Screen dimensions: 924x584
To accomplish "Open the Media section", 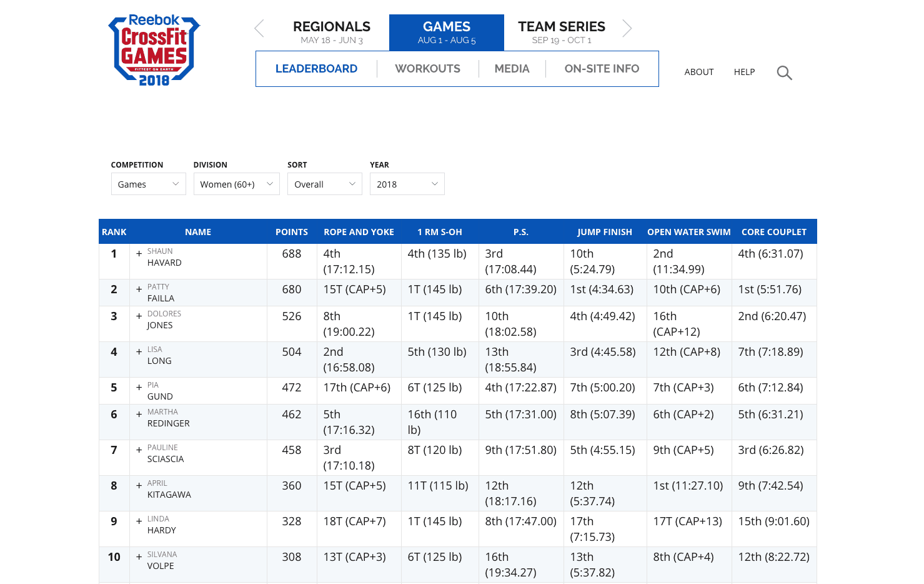I will tap(512, 69).
